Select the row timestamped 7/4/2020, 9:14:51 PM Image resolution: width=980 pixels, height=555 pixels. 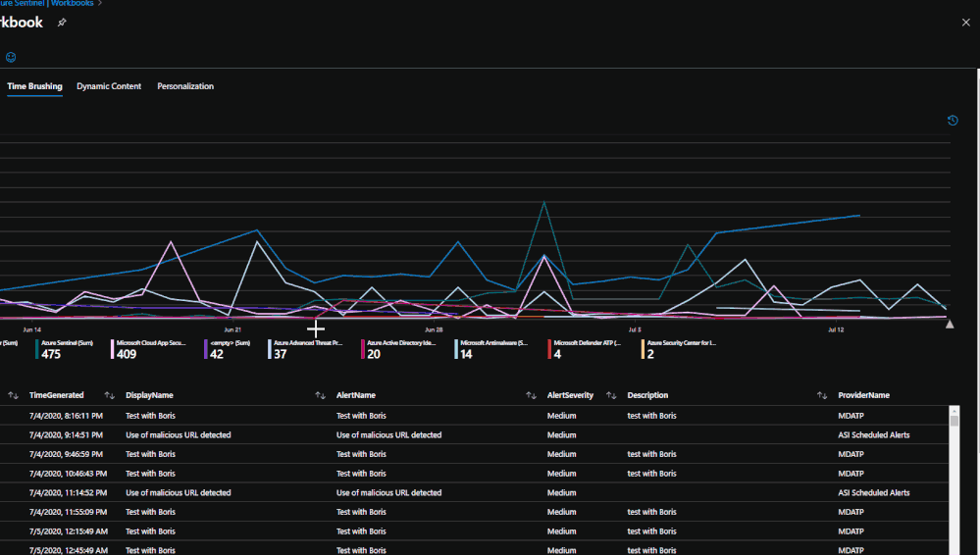point(474,435)
